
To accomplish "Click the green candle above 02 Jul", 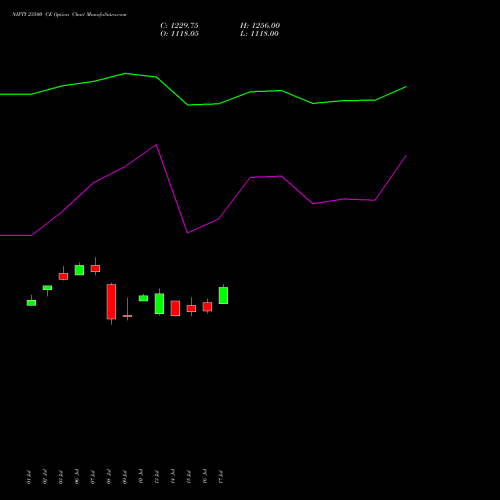I will point(47,288).
